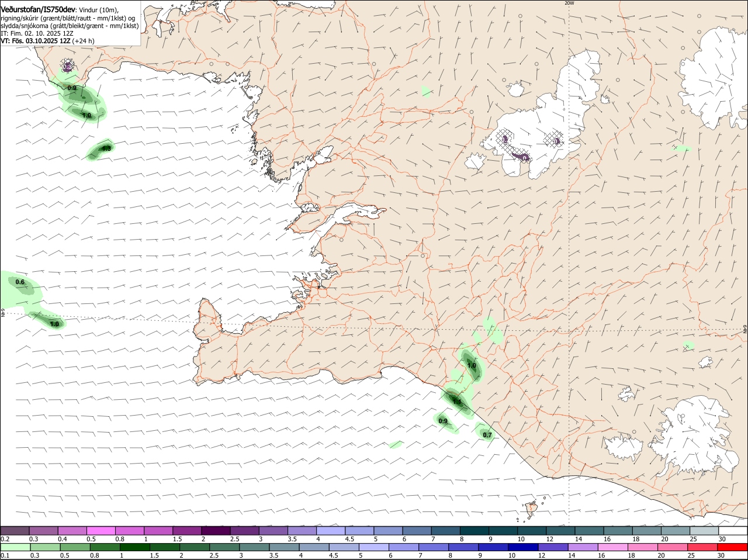Click the 1.0 label just below 0.6
This screenshot has height=560, width=748.
click(54, 324)
